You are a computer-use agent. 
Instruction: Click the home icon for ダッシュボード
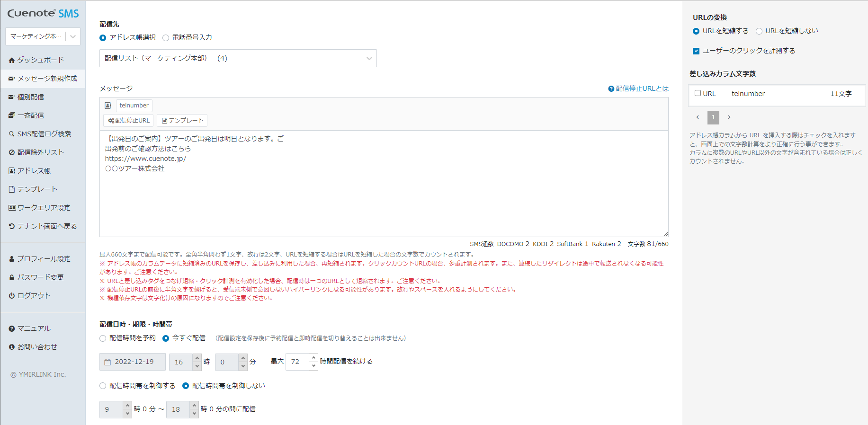(x=12, y=60)
